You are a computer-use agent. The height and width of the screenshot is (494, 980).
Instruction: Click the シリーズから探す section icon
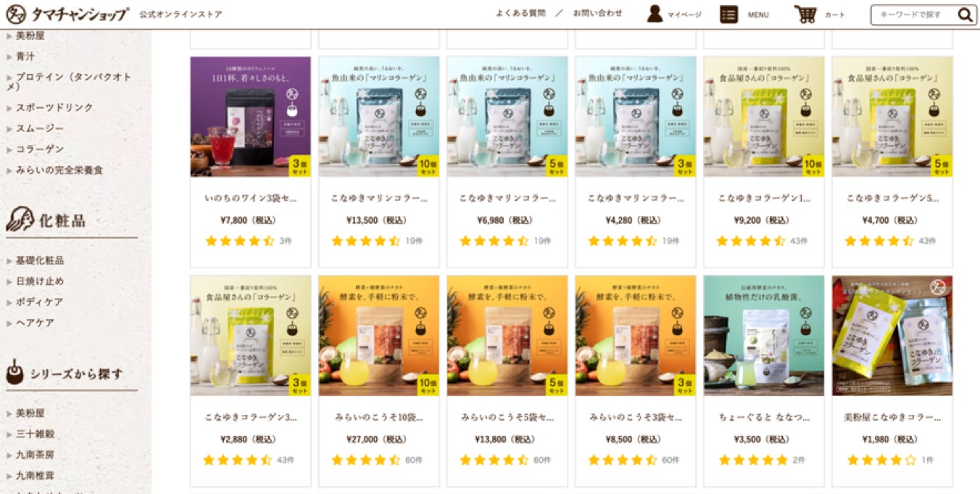[14, 372]
